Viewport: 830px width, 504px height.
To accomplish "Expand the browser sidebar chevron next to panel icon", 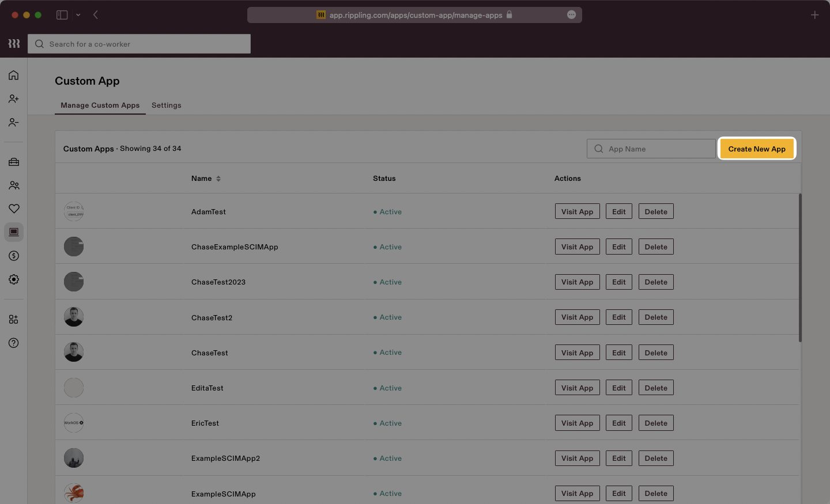I will pyautogui.click(x=78, y=15).
